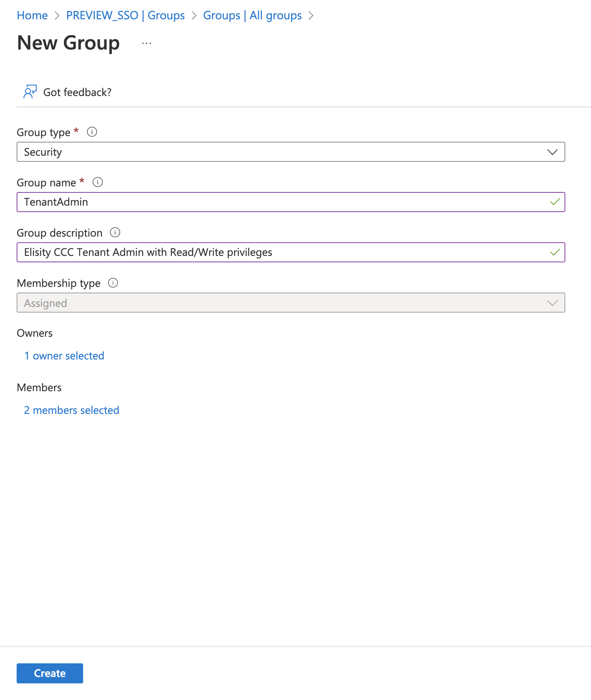Click info icon next to Group description

click(x=115, y=232)
